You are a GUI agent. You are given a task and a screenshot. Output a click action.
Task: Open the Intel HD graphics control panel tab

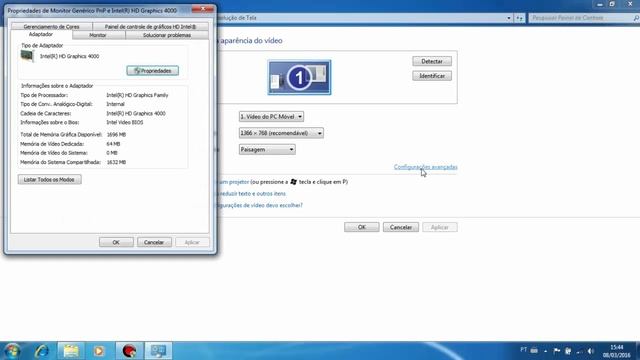pyautogui.click(x=150, y=27)
